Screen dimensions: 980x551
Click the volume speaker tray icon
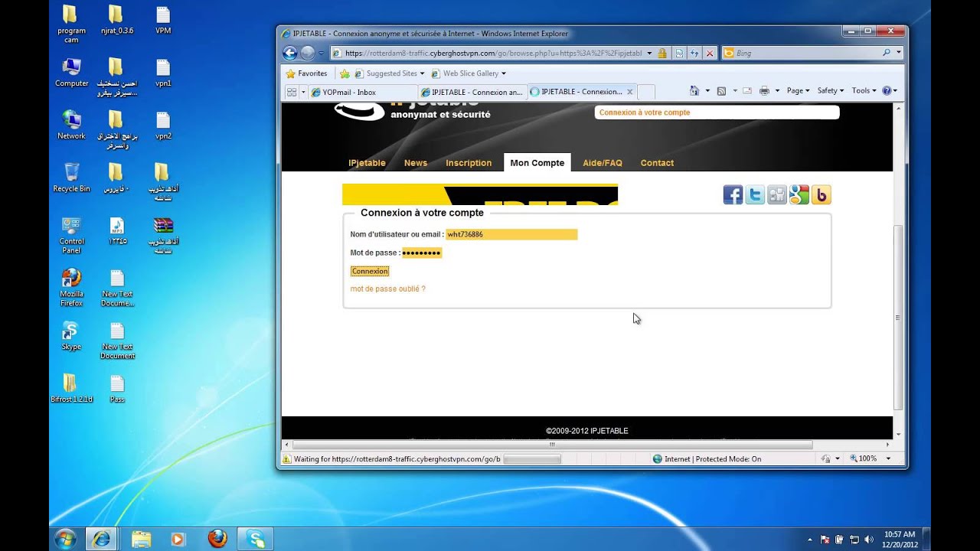(869, 540)
